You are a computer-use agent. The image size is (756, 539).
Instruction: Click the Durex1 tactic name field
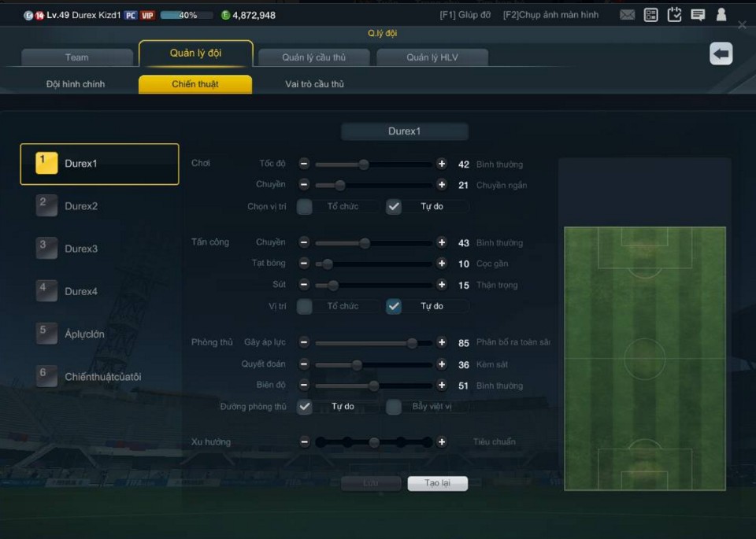405,131
